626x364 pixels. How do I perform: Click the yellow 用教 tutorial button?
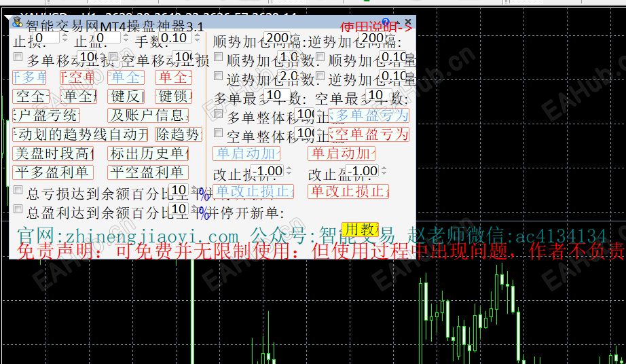(x=360, y=230)
